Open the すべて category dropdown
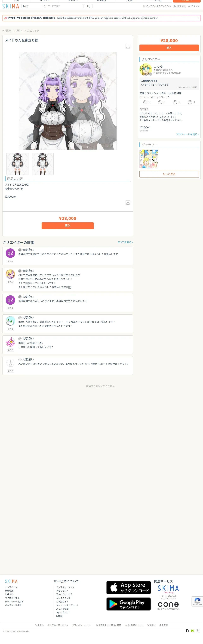Viewport: 203px width, 644px height. click(32, 6)
